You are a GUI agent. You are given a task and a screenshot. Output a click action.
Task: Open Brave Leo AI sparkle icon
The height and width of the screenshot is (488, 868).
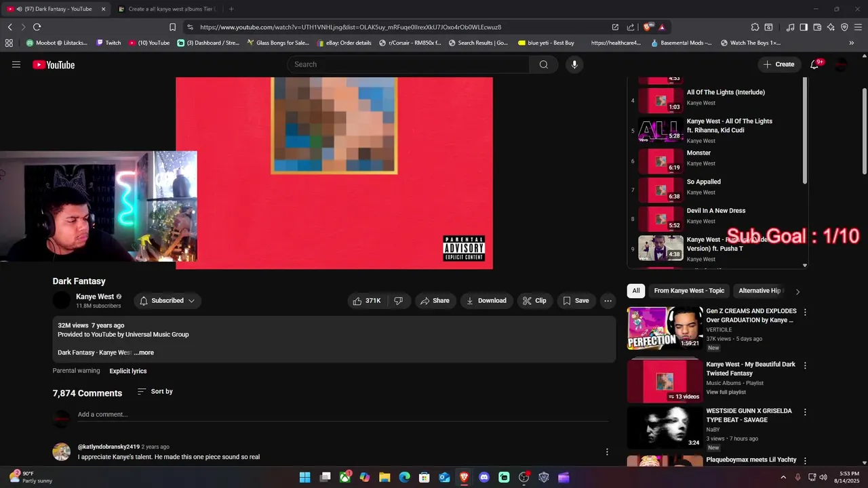point(831,27)
